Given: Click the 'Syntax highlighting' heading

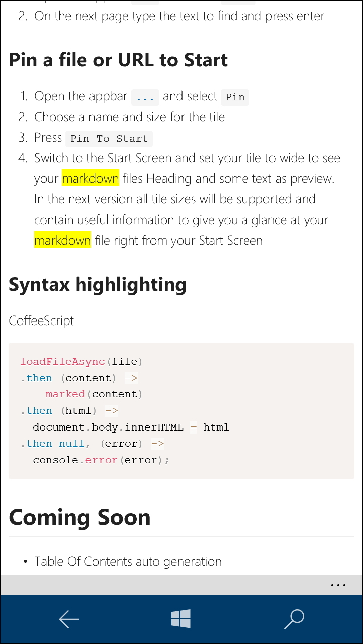Looking at the screenshot, I should [x=98, y=284].
